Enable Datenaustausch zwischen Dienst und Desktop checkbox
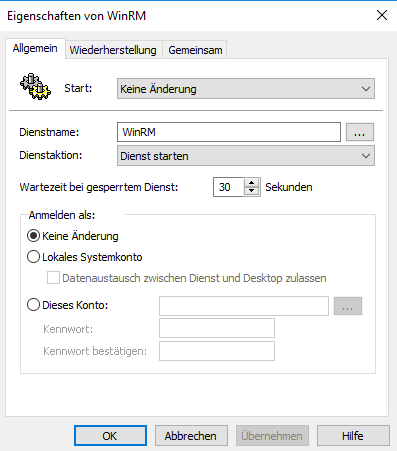 [53, 278]
